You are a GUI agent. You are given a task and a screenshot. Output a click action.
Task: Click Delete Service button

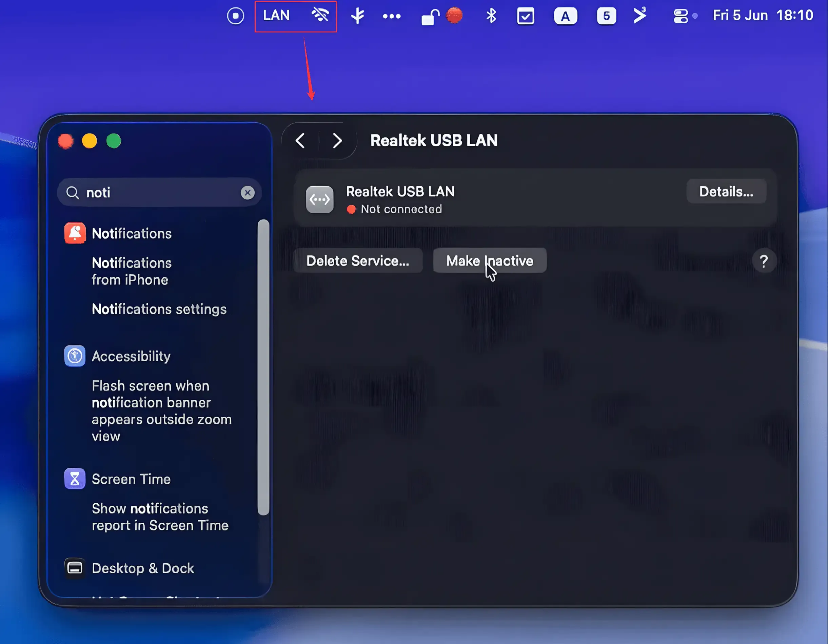(x=358, y=261)
